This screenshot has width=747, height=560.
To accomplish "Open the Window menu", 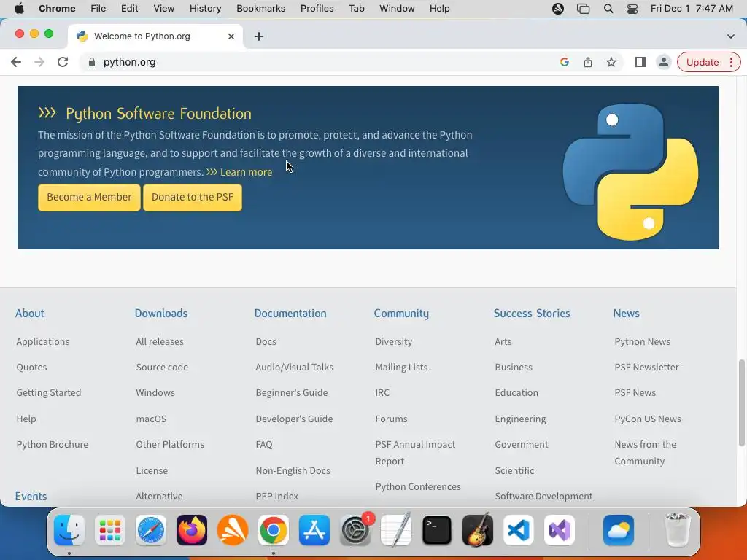I will point(397,9).
